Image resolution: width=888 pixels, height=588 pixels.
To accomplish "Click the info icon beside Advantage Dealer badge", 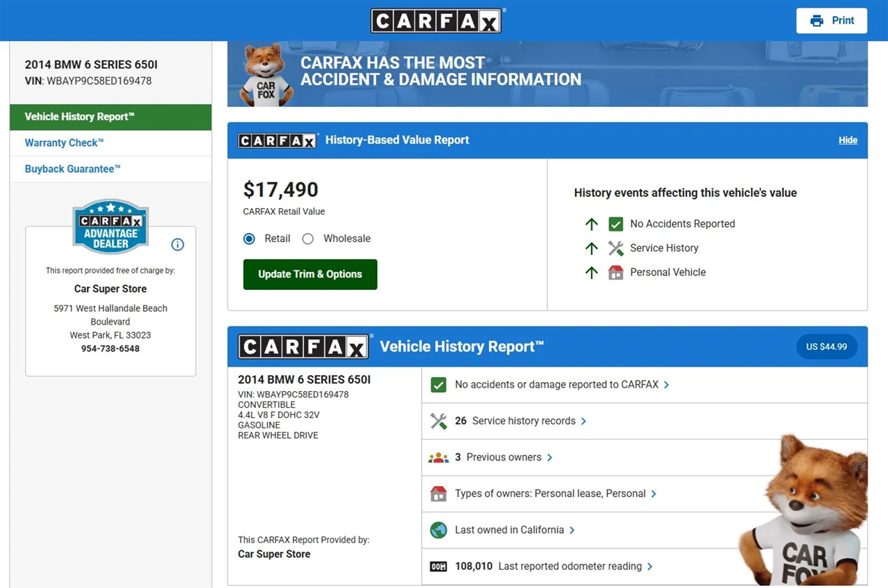I will (178, 245).
